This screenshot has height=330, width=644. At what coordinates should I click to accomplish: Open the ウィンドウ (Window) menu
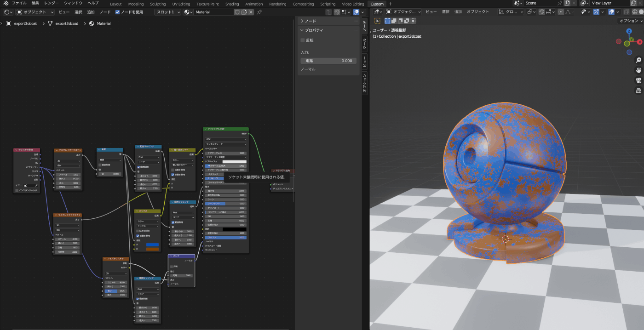pyautogui.click(x=73, y=3)
